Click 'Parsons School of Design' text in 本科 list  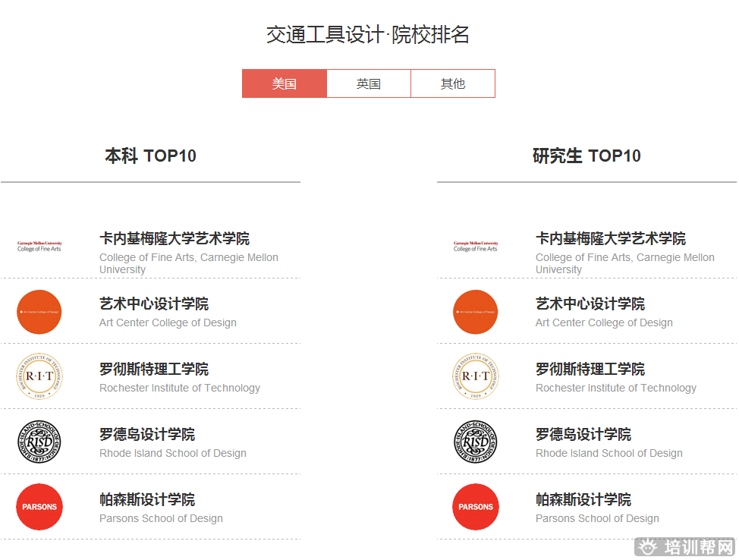coord(161,518)
